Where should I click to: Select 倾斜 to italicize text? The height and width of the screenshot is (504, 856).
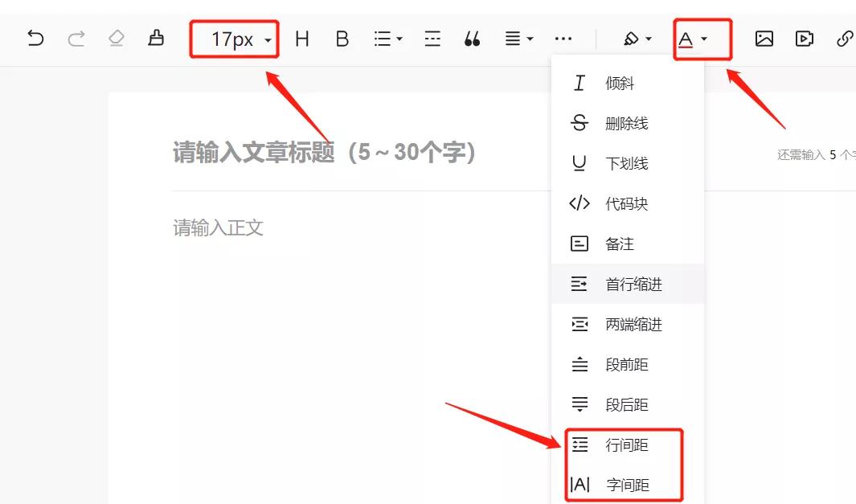[619, 83]
